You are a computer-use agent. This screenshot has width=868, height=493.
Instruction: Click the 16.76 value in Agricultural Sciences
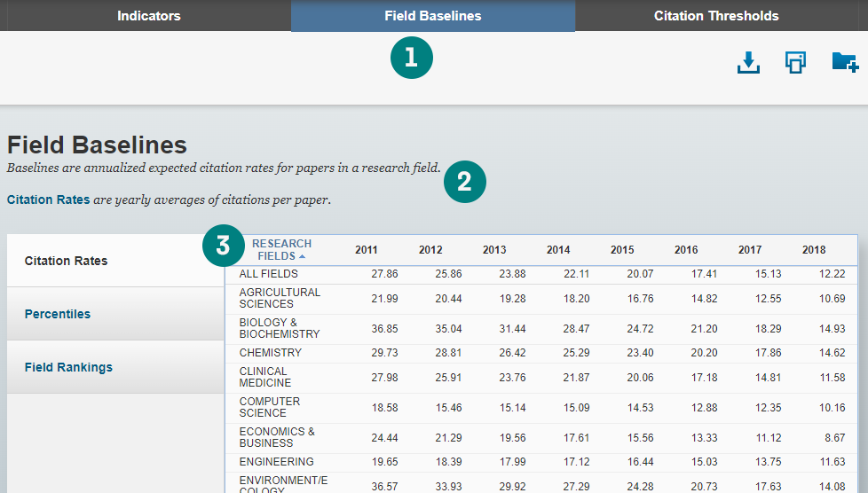coord(641,298)
